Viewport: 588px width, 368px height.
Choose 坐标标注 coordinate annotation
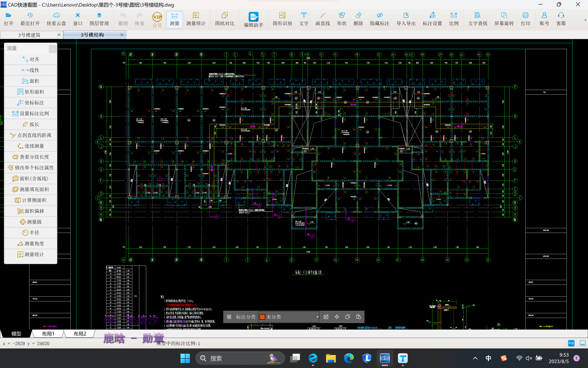click(x=31, y=103)
